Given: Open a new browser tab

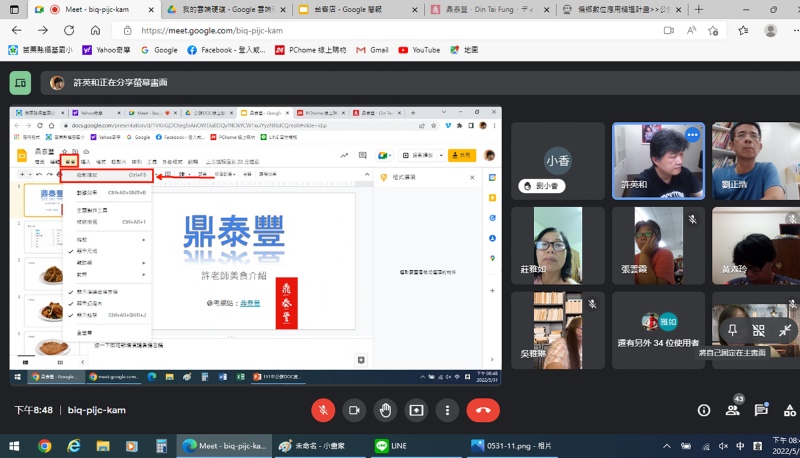Looking at the screenshot, I should [x=698, y=9].
